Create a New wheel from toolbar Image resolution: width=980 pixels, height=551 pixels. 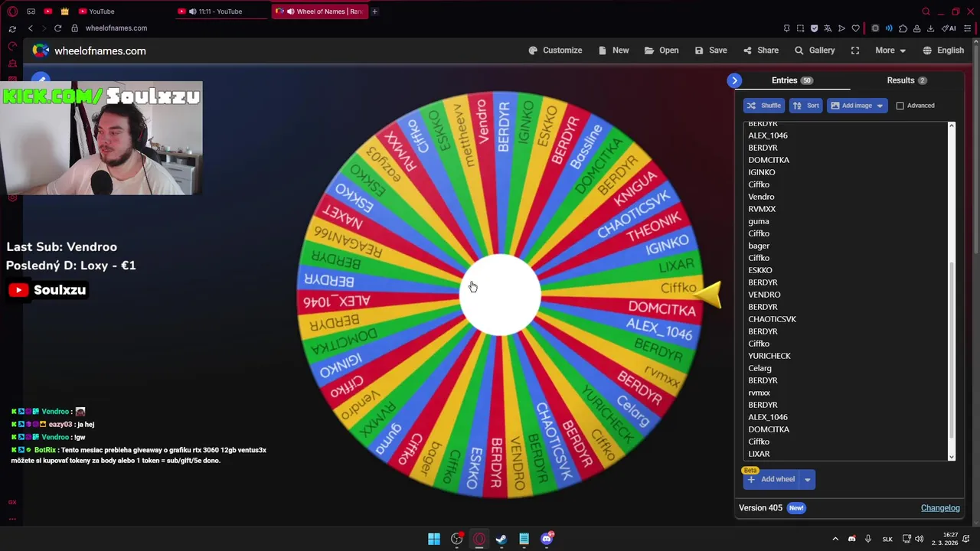click(613, 51)
